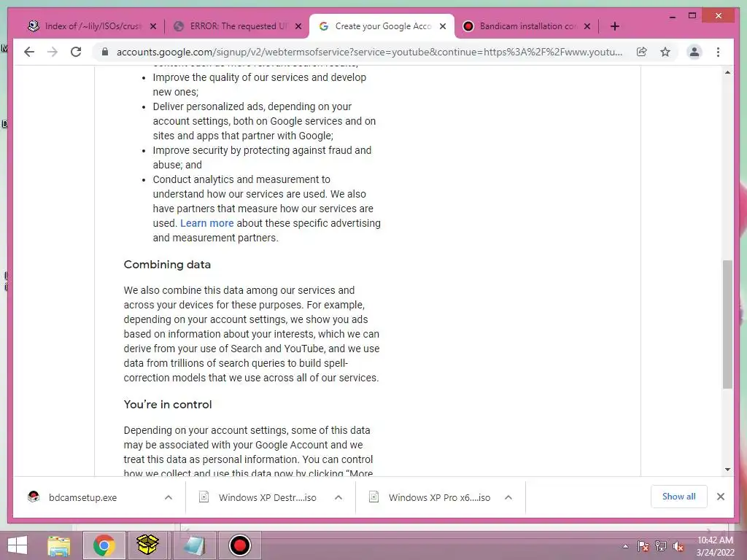747x560 pixels.
Task: Click the scrollbar down arrow
Action: (727, 470)
